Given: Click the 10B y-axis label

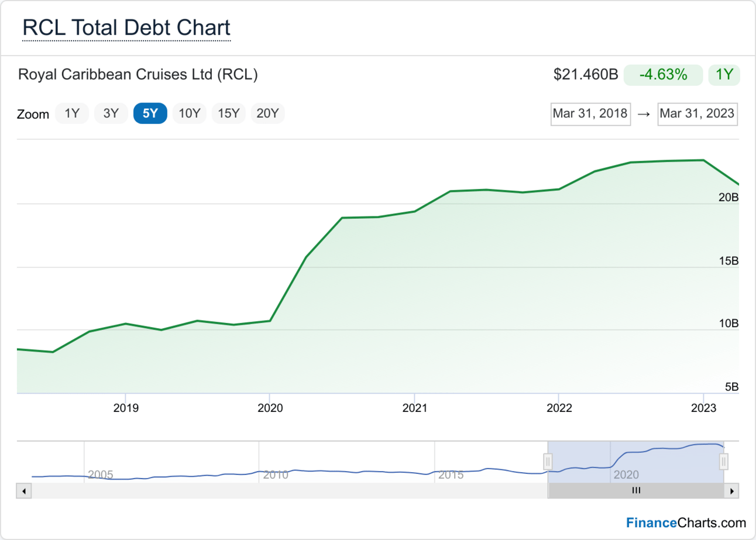Looking at the screenshot, I should (729, 324).
